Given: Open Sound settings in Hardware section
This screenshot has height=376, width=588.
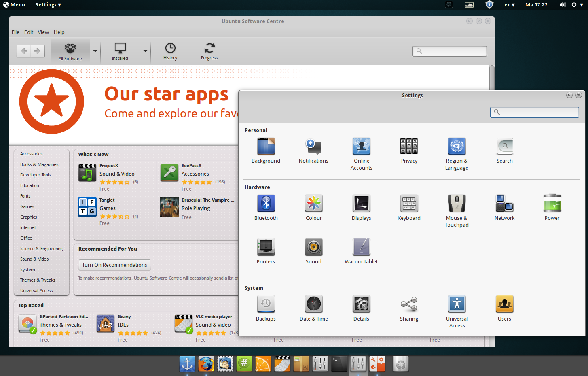Looking at the screenshot, I should [313, 251].
